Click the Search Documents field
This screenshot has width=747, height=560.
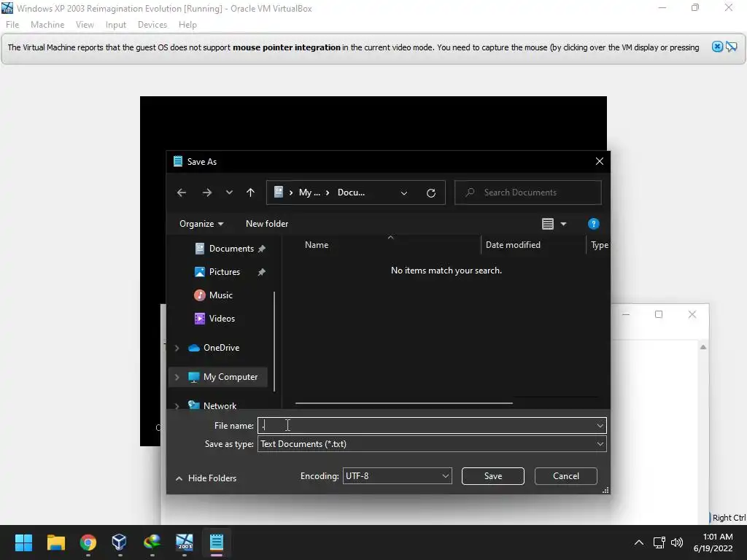(528, 192)
